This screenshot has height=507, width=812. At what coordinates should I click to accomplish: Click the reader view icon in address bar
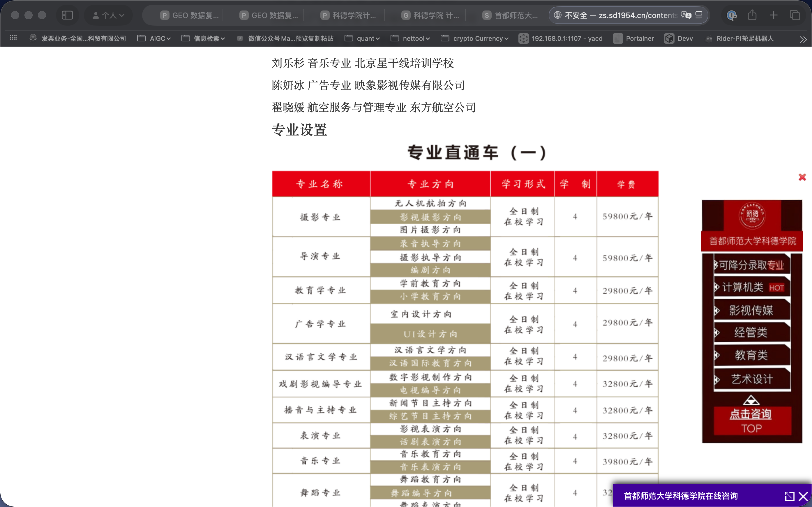tap(699, 15)
